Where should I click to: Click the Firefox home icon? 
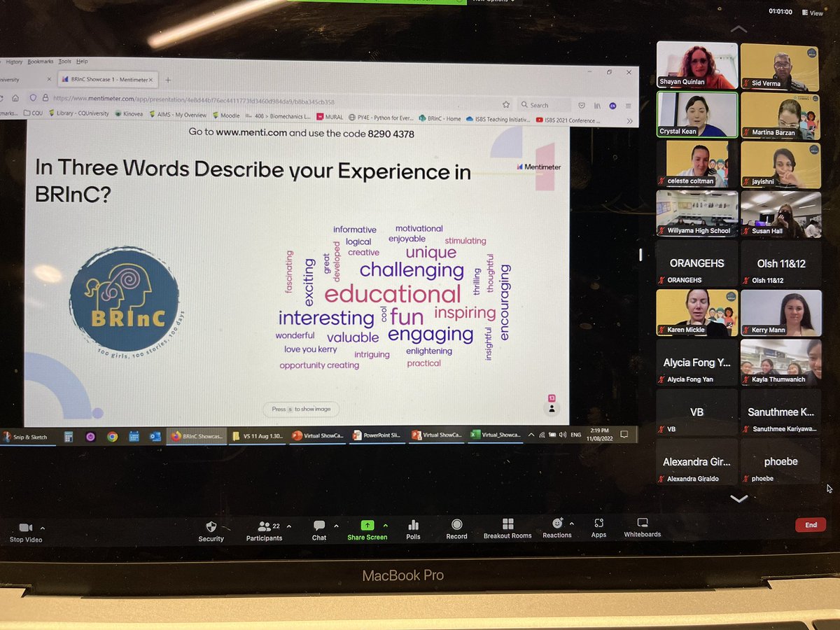pos(15,98)
